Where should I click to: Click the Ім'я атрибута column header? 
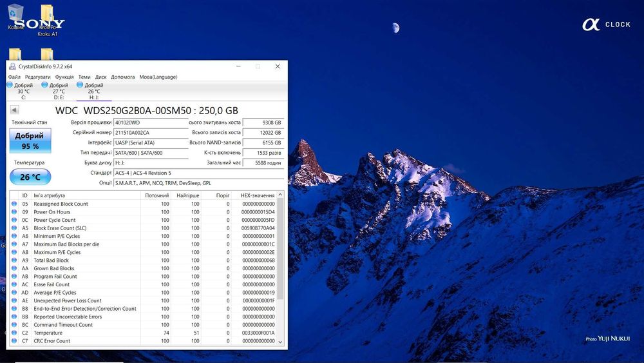click(x=86, y=195)
